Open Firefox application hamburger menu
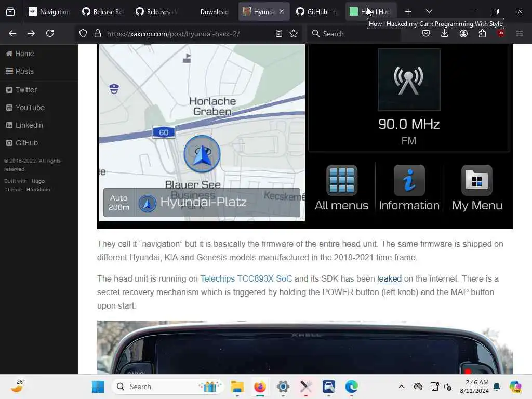Image resolution: width=532 pixels, height=399 pixels. 520,33
